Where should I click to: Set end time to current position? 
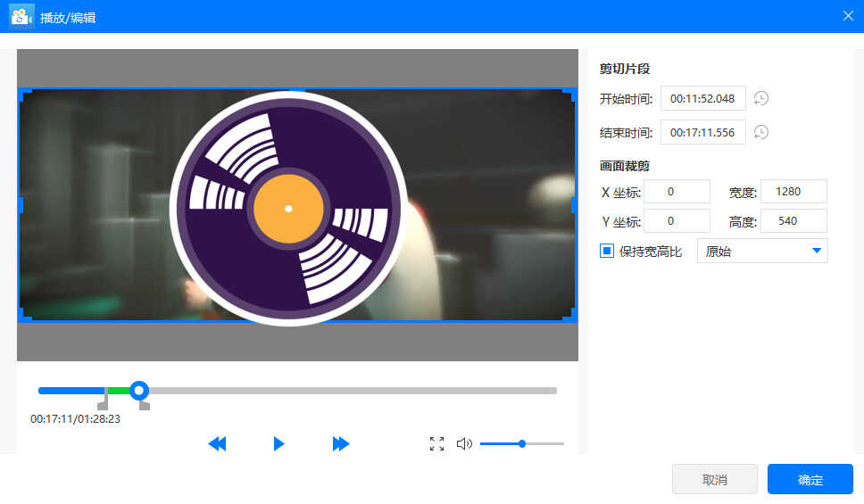[761, 132]
